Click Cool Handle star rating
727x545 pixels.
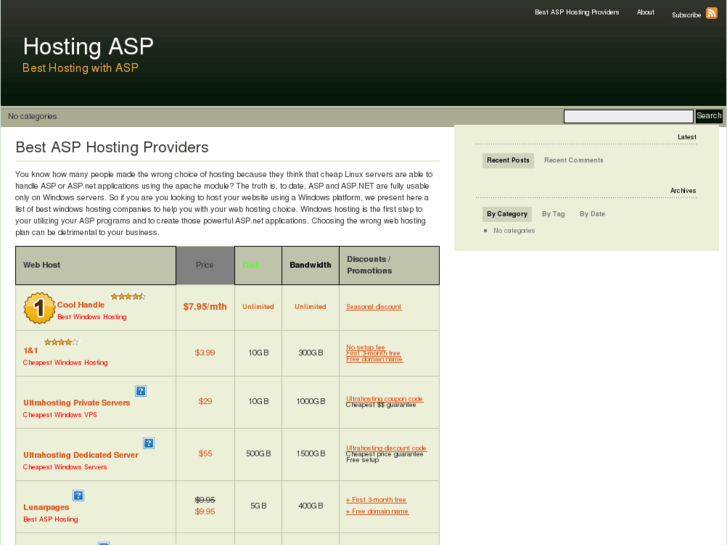[x=128, y=296]
